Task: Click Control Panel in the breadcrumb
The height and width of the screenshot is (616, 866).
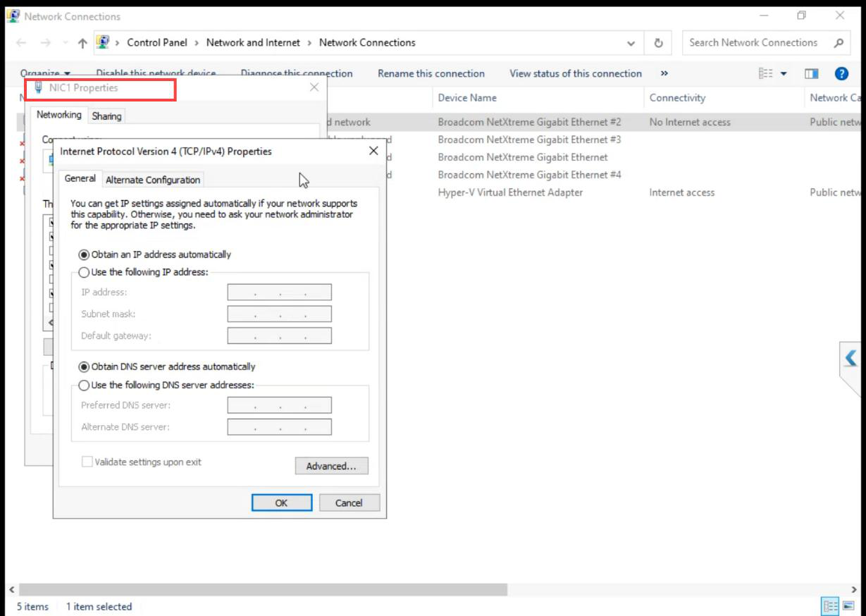Action: 157,42
